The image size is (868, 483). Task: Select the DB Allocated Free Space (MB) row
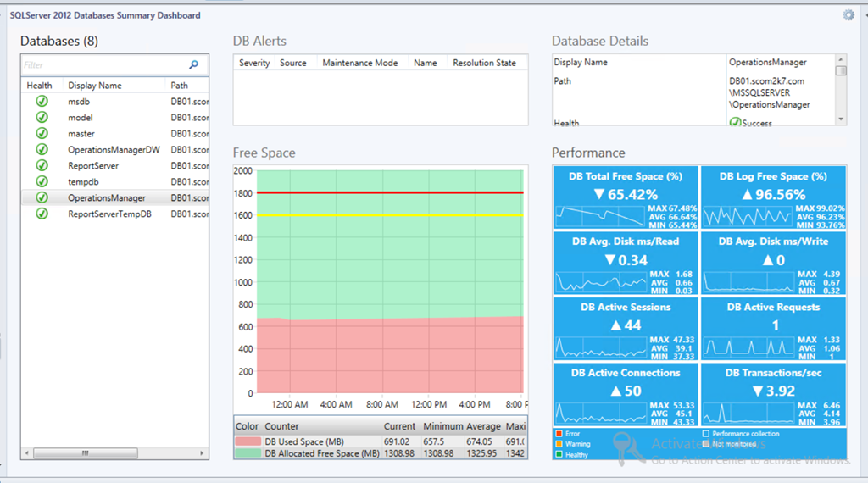[381, 453]
